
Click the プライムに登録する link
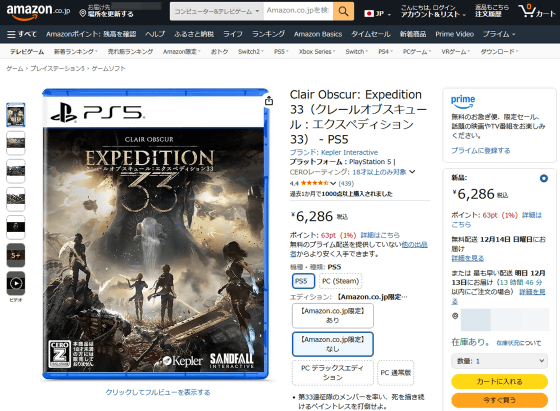pyautogui.click(x=480, y=151)
